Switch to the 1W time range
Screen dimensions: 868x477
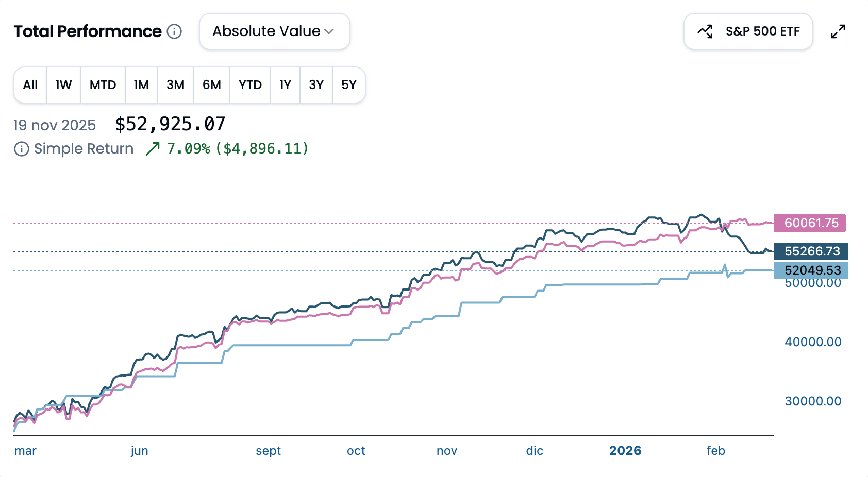click(63, 85)
